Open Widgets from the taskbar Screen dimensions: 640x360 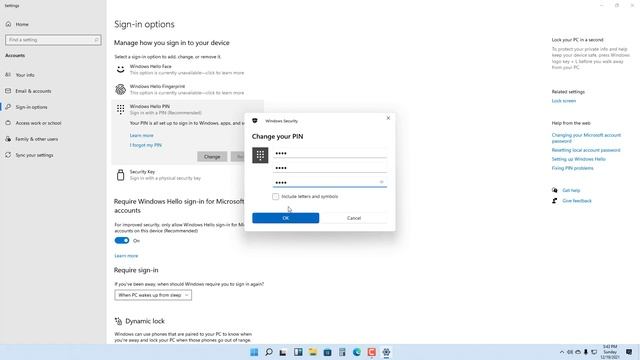click(298, 352)
